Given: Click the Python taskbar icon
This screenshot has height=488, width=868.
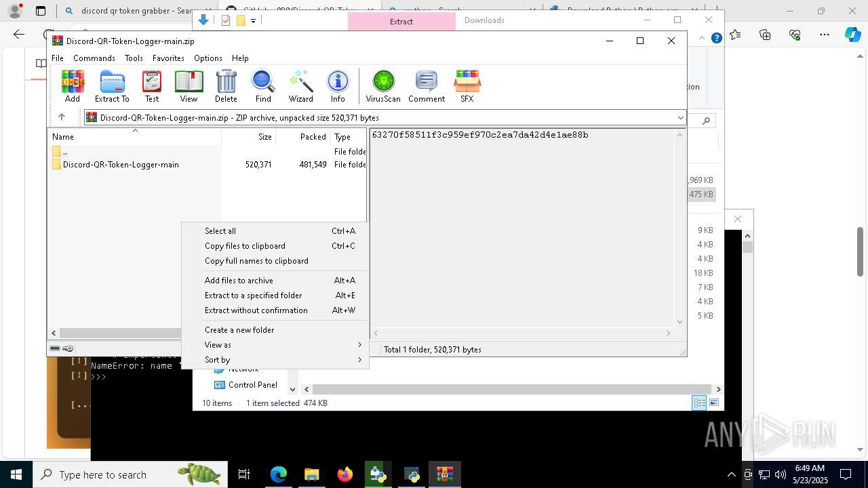Looking at the screenshot, I should (x=412, y=474).
